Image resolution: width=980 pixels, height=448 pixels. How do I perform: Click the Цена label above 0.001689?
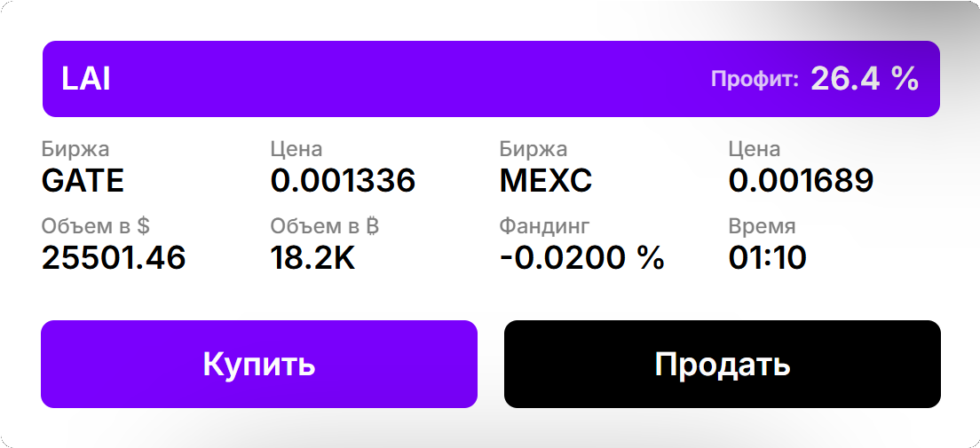click(x=755, y=149)
